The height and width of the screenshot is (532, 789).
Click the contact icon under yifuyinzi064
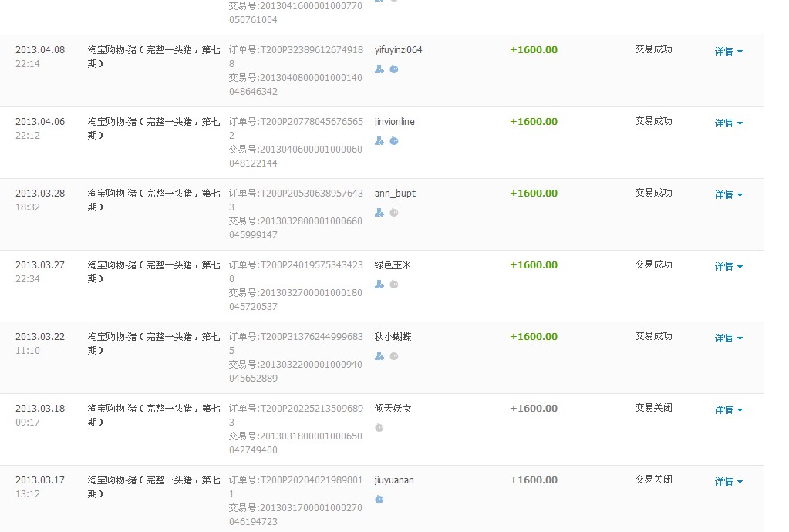coord(379,69)
